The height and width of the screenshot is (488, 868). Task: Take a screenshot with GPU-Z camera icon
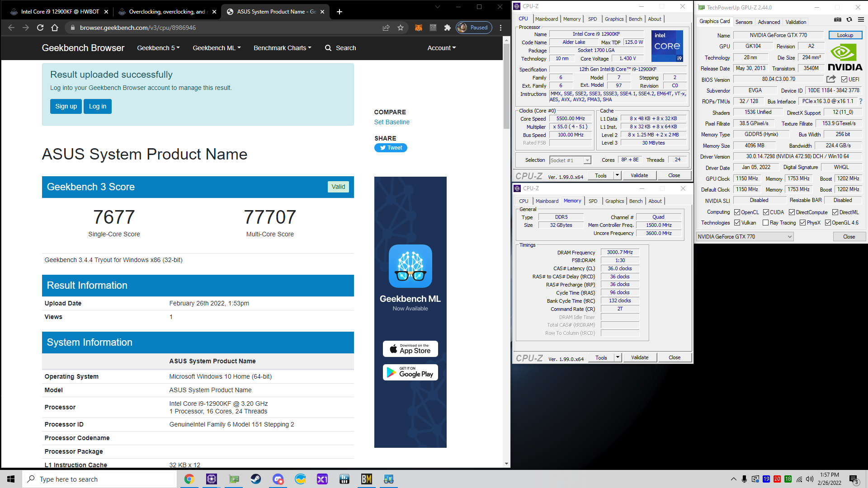838,19
